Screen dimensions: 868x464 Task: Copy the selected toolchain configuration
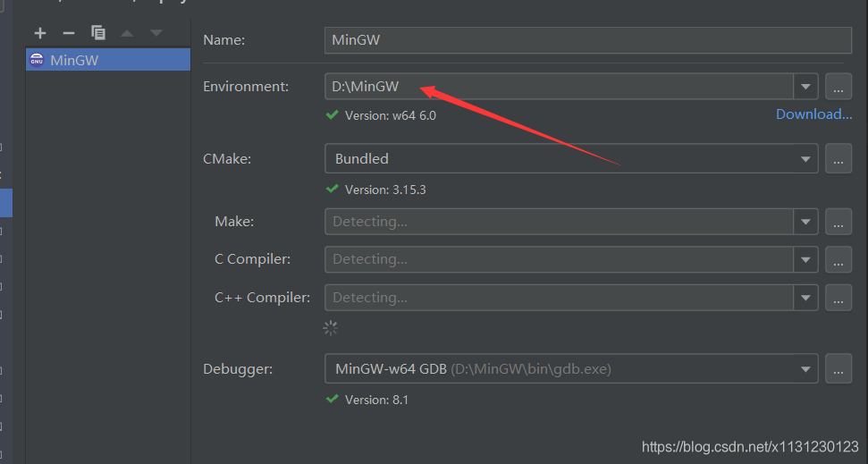[x=98, y=33]
